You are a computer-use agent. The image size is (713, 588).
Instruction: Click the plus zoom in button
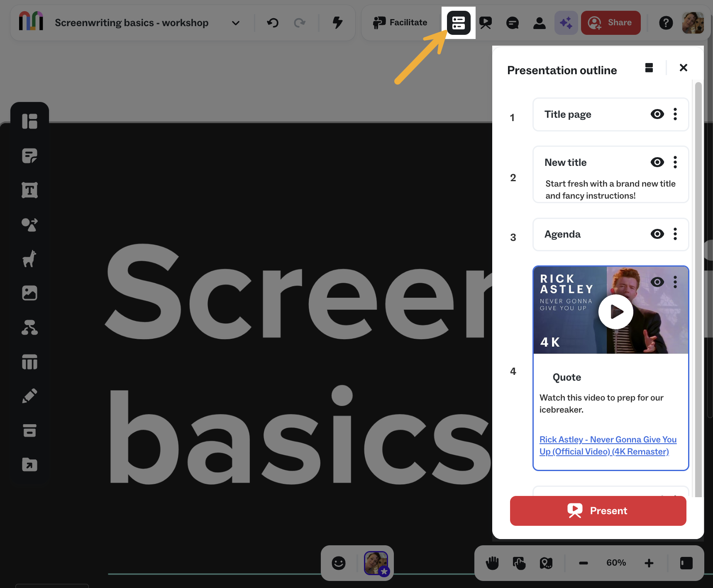point(649,563)
